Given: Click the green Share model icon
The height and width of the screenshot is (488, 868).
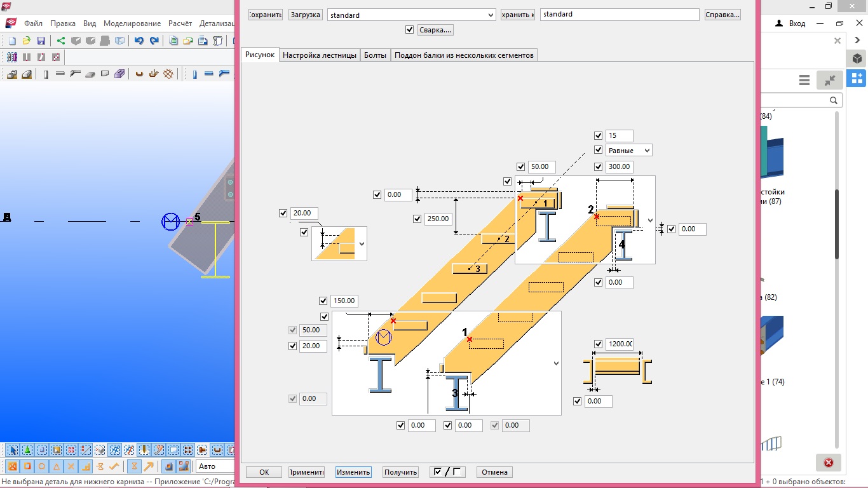Looking at the screenshot, I should coord(61,41).
